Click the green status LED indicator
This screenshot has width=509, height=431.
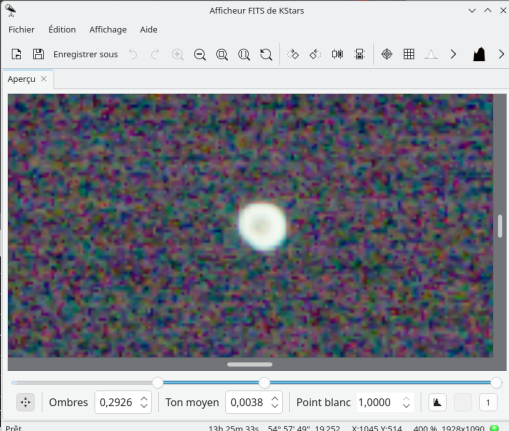tap(494, 428)
